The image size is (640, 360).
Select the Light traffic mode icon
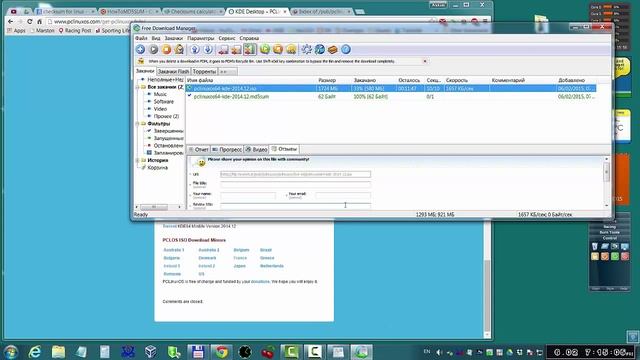click(223, 49)
